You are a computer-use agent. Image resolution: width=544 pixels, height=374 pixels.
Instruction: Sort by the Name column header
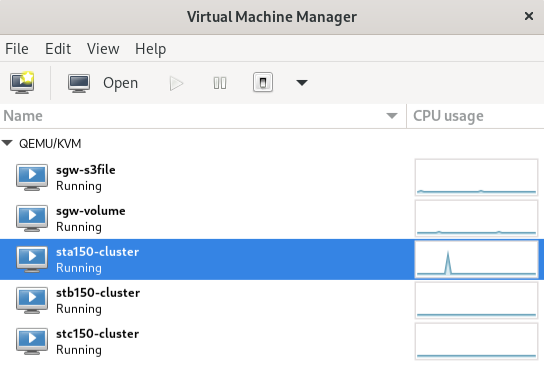[x=203, y=116]
